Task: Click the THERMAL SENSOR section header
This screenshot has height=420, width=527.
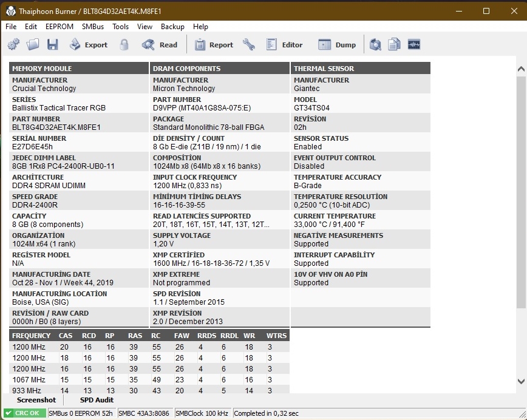Action: [x=360, y=68]
